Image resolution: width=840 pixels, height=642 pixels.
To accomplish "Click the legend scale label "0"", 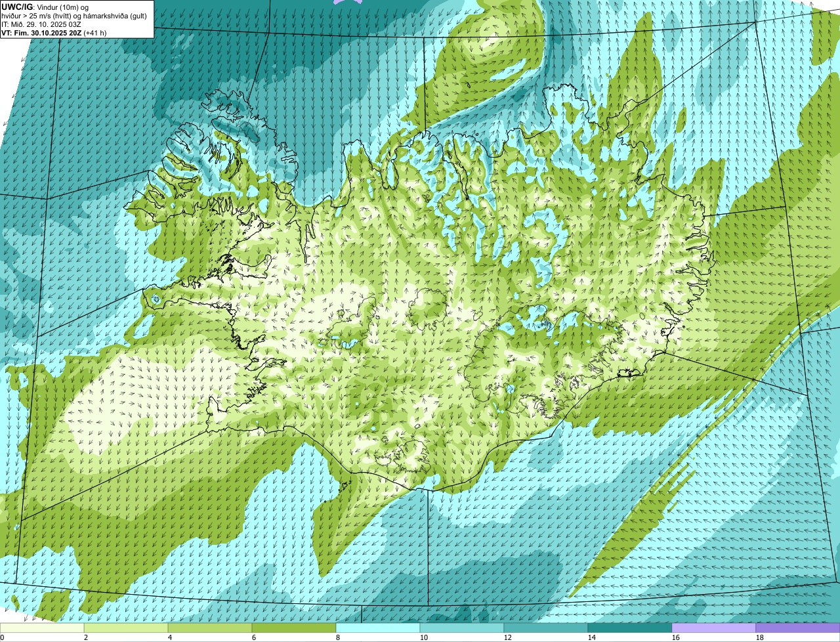I will [2, 637].
